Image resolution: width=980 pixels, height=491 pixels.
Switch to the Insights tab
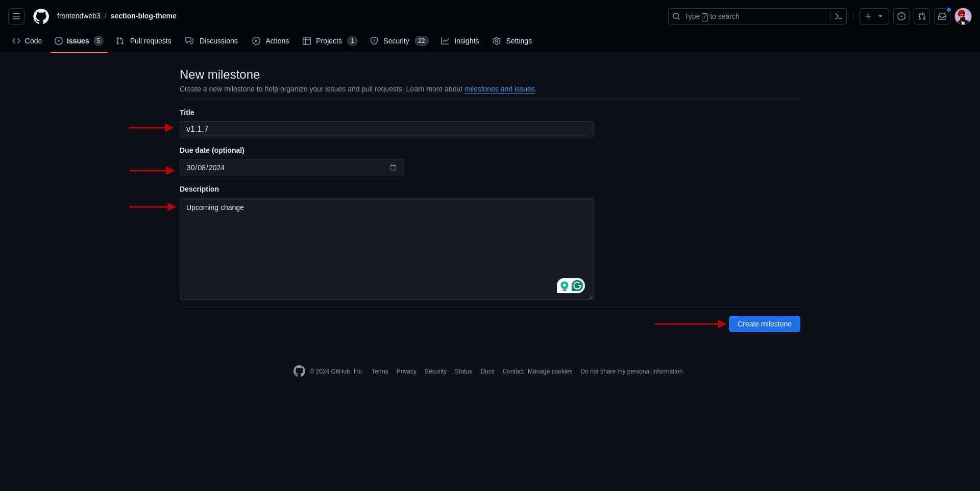click(460, 41)
